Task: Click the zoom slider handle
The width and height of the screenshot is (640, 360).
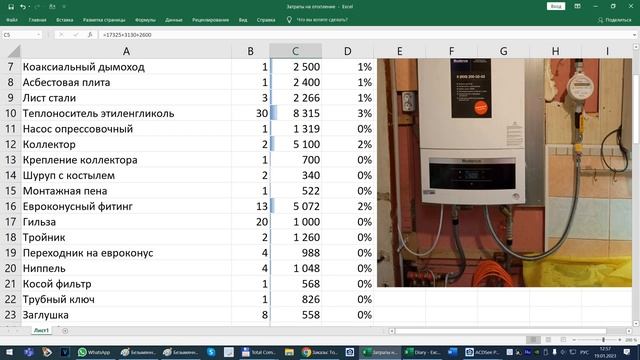Action: point(603,340)
